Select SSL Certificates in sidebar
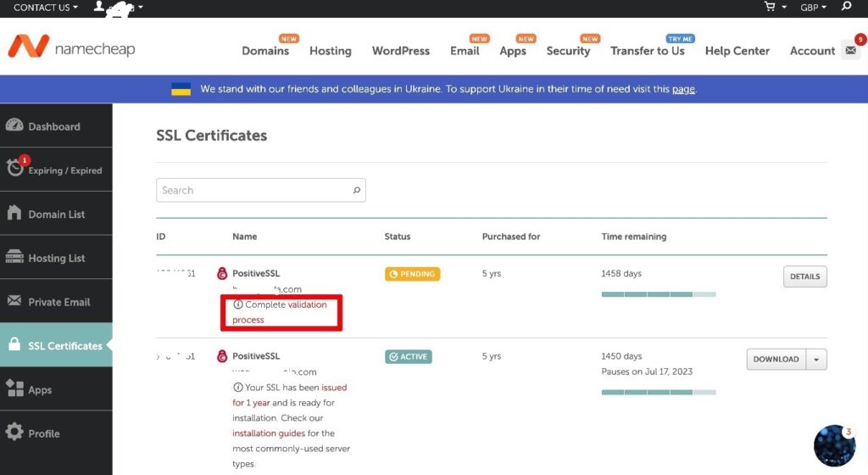Screen dimensions: 868x475 (56, 344)
